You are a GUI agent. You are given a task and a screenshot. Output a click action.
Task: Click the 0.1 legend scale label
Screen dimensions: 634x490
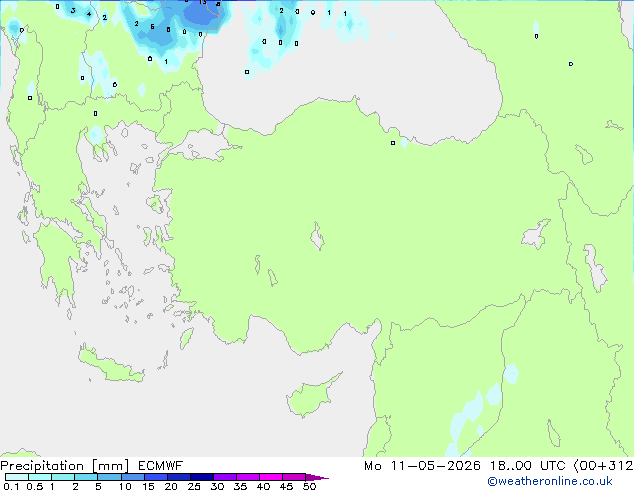coord(11,486)
